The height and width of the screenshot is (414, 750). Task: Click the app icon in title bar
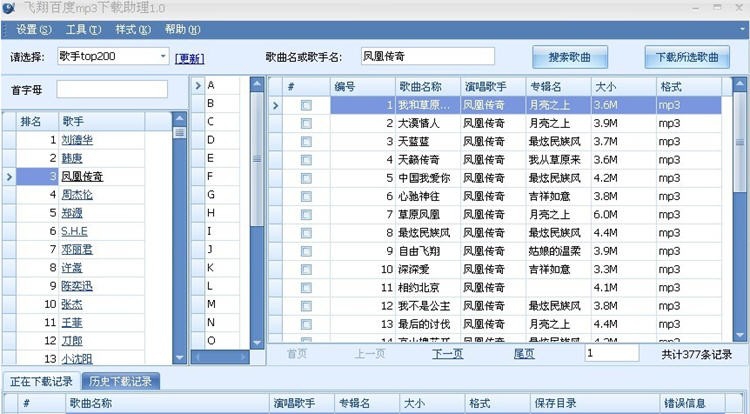point(9,8)
